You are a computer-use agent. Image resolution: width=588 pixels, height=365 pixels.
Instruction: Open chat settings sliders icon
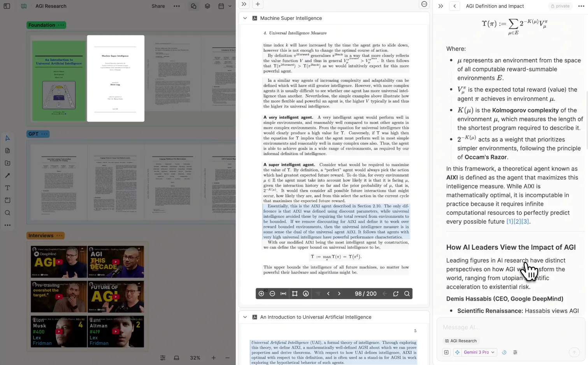(515, 352)
